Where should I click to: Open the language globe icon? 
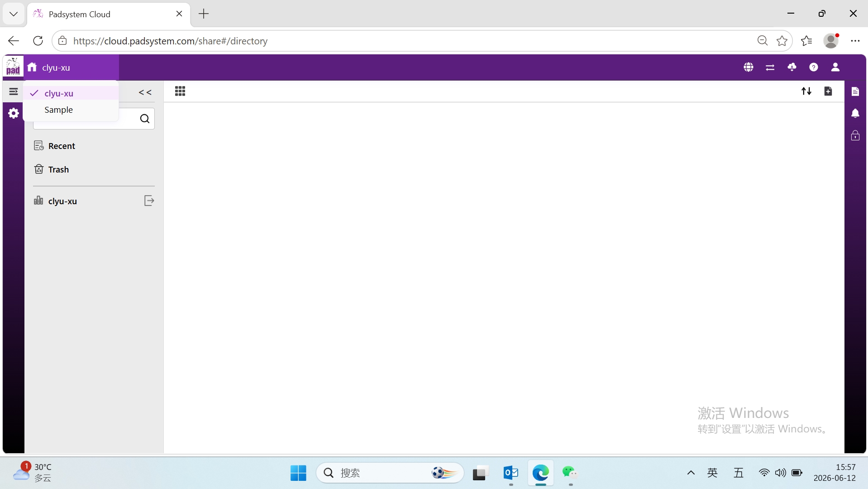point(749,67)
